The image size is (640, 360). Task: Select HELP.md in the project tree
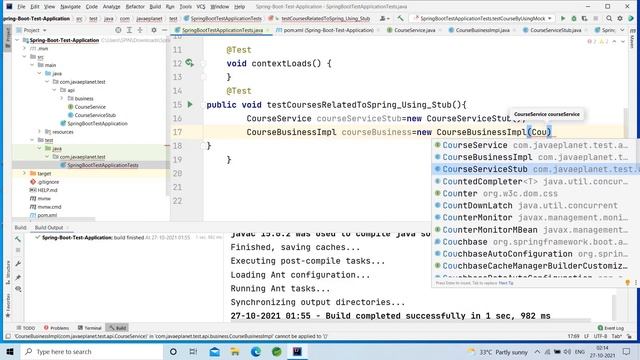tap(47, 190)
